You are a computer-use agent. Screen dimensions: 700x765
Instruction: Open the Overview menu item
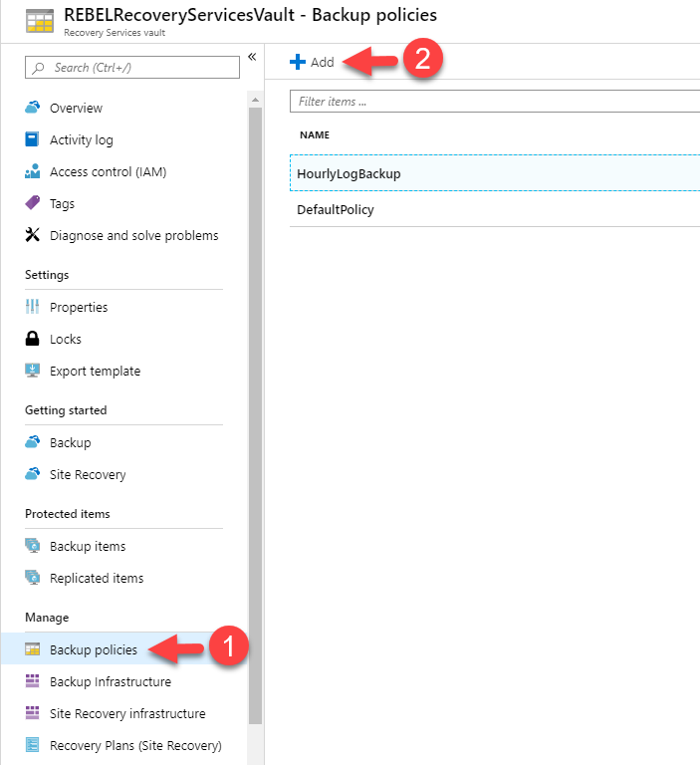point(76,108)
